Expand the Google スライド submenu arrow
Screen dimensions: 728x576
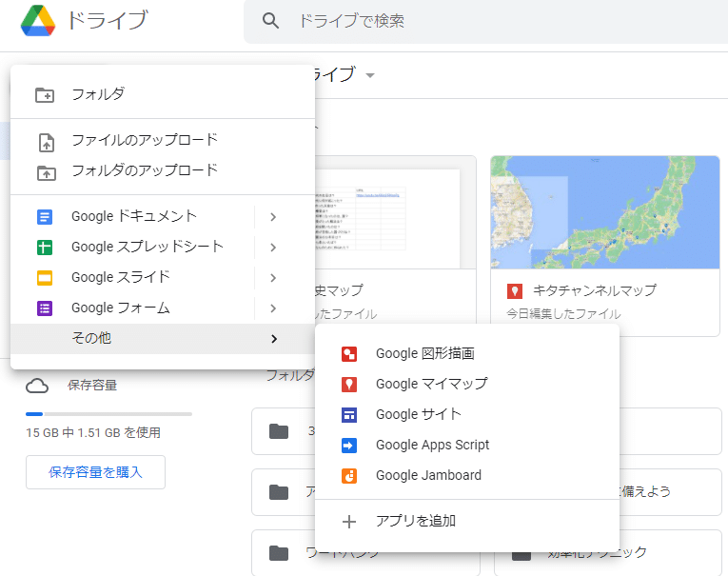(x=273, y=278)
